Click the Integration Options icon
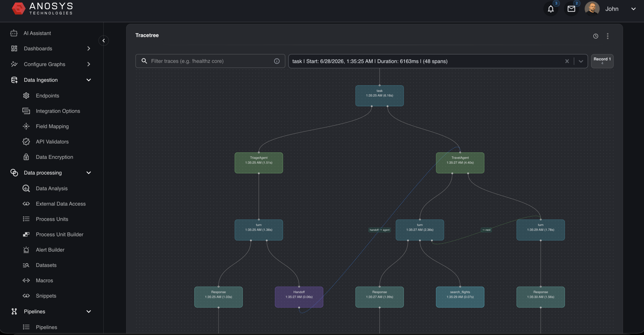The image size is (644, 335). [x=26, y=111]
